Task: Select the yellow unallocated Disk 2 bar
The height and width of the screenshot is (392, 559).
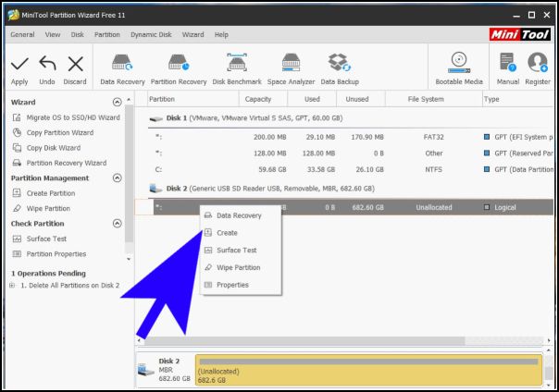Action: coord(368,369)
